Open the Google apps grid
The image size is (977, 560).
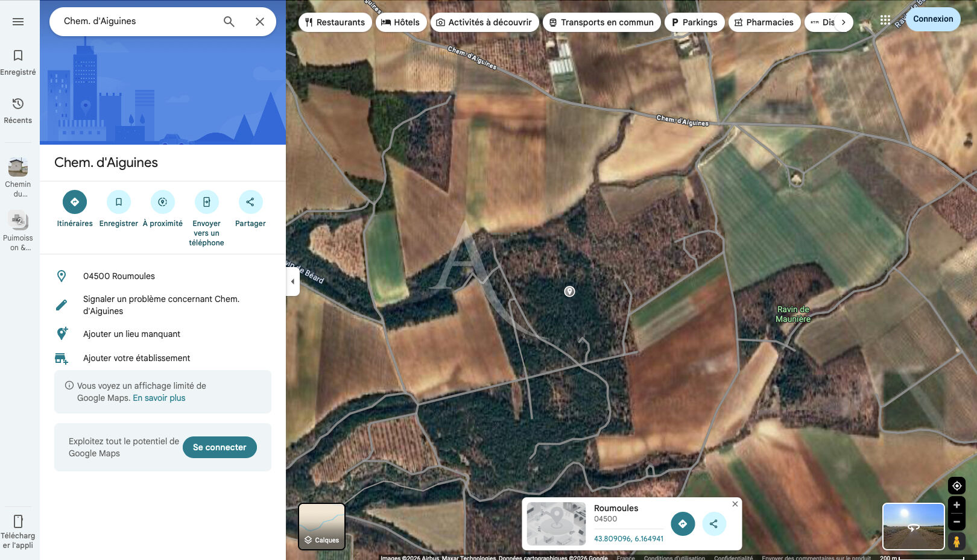pyautogui.click(x=886, y=20)
